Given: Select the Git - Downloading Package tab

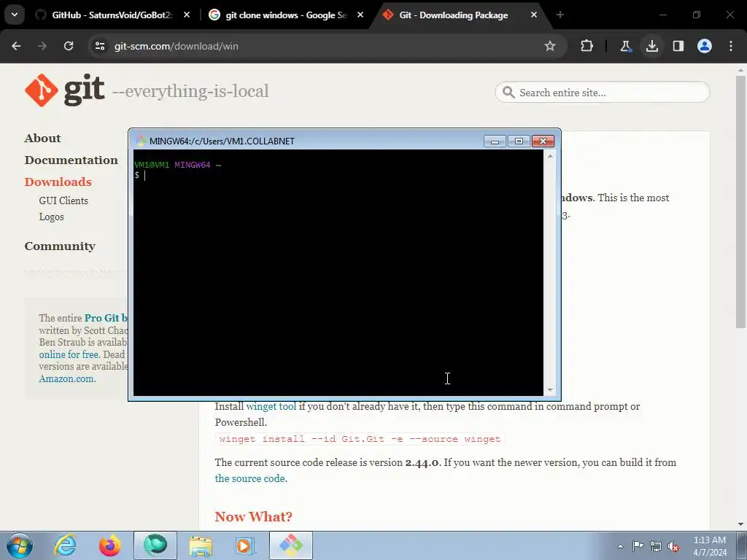Looking at the screenshot, I should [x=454, y=15].
